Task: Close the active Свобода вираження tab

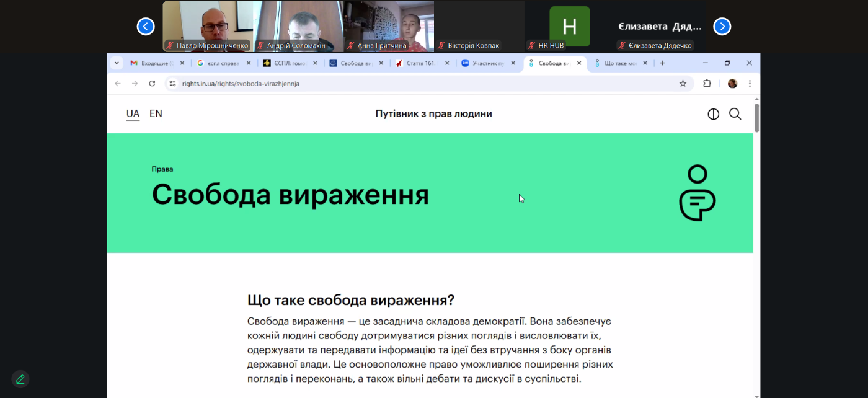Action: 580,63
